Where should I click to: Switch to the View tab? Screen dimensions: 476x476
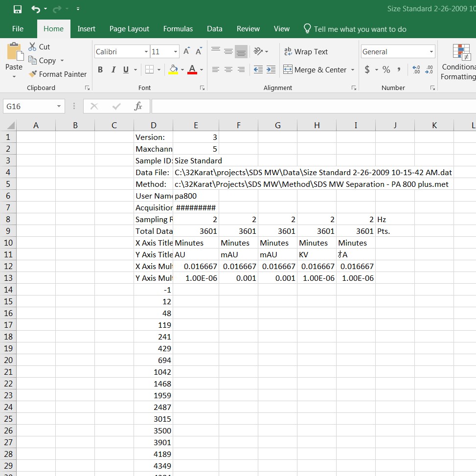(x=281, y=29)
